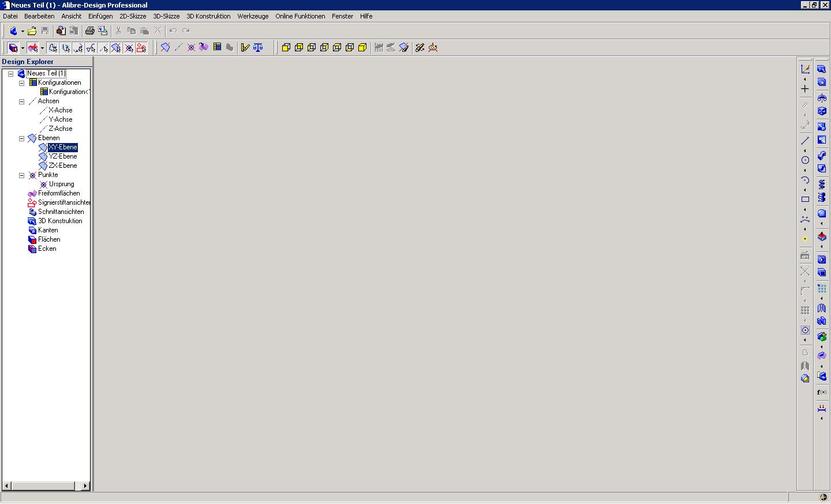Click the Open file folder icon
831x504 pixels.
(32, 31)
